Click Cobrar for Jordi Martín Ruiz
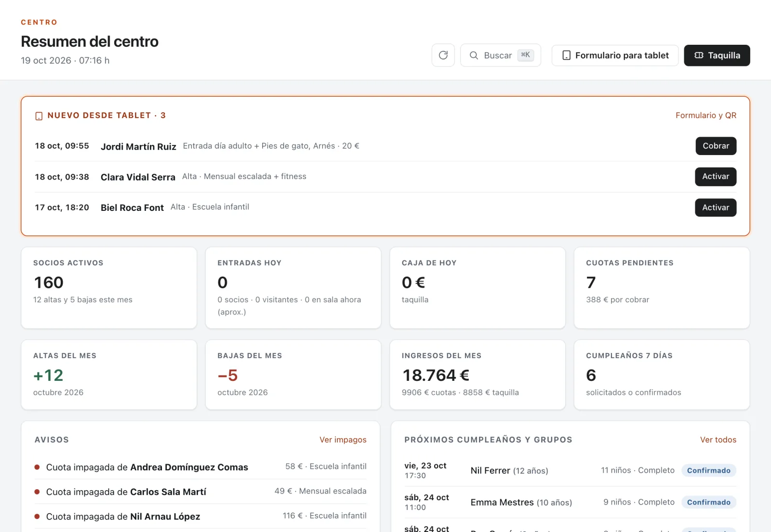This screenshot has height=532, width=771. pyautogui.click(x=716, y=146)
